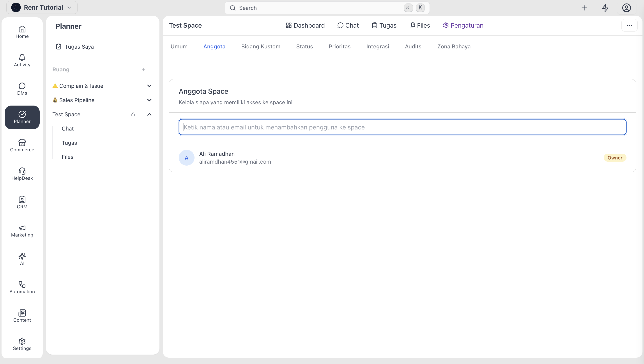
Task: Click the search magnifier icon
Action: click(x=232, y=8)
